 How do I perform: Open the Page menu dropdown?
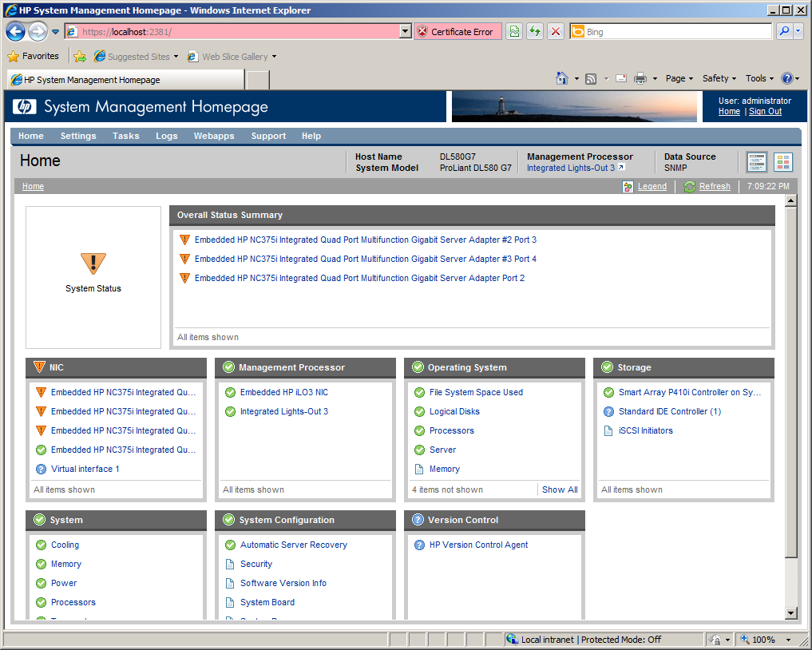tap(679, 78)
